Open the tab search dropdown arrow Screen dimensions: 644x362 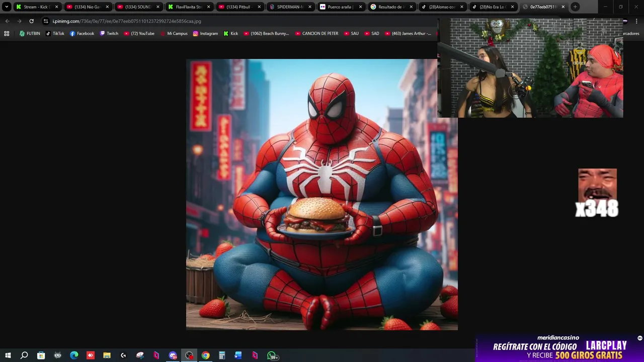(x=7, y=7)
